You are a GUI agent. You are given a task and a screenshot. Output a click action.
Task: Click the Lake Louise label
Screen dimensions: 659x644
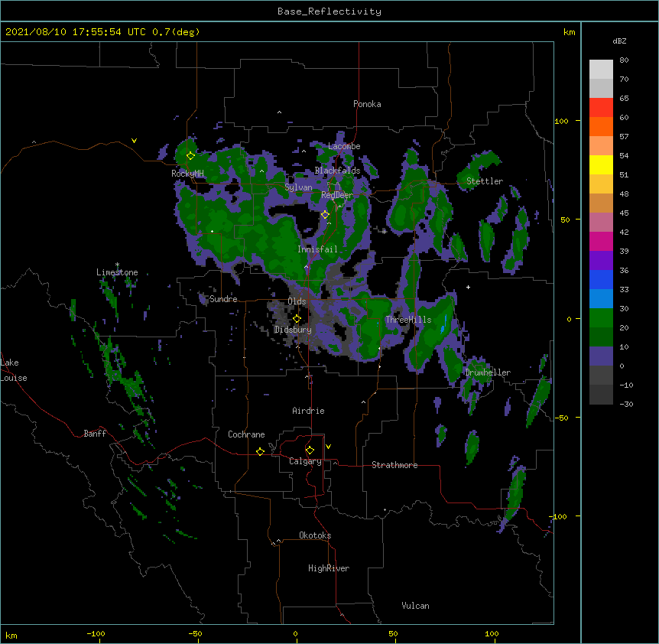tap(12, 370)
